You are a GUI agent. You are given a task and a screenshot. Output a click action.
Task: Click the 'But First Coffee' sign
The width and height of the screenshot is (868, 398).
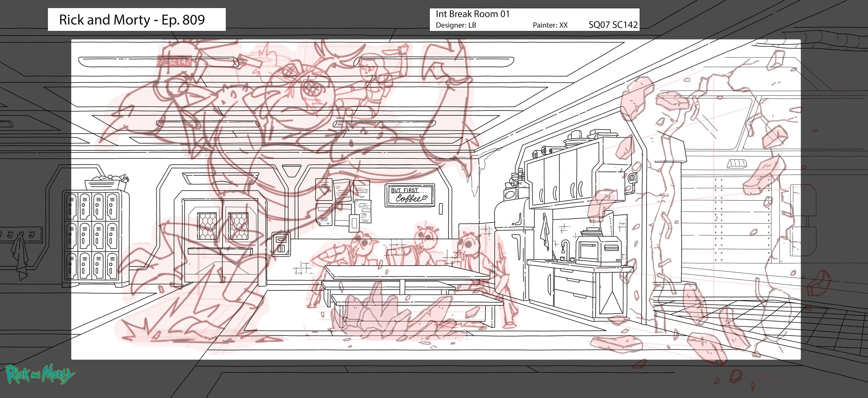tap(410, 196)
